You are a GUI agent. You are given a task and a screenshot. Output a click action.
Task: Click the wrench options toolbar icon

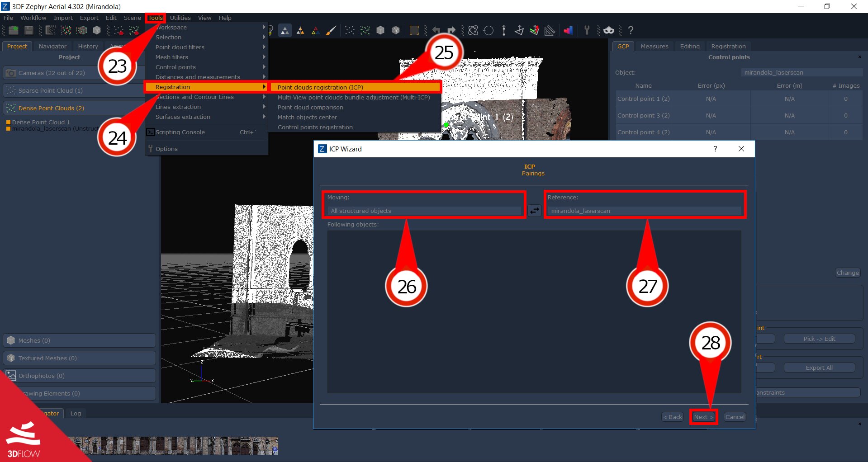point(587,30)
